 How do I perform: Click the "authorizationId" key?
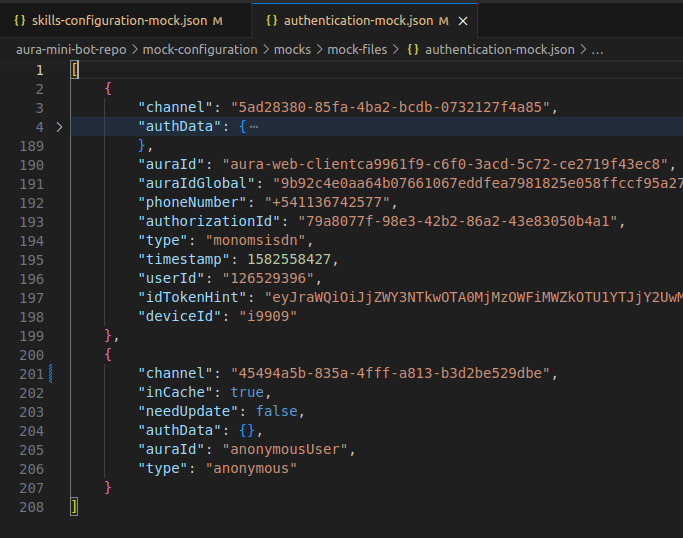pyautogui.click(x=210, y=221)
